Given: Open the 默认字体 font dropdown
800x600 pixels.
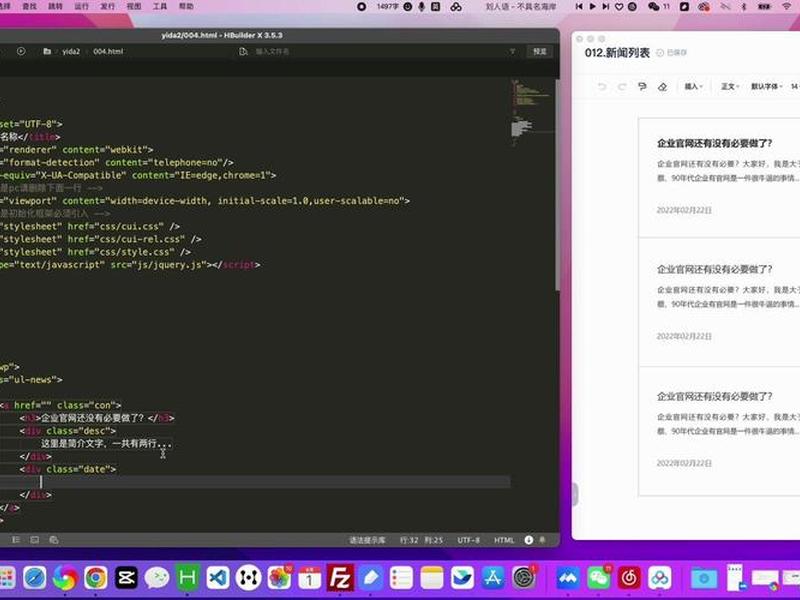Looking at the screenshot, I should [x=766, y=86].
